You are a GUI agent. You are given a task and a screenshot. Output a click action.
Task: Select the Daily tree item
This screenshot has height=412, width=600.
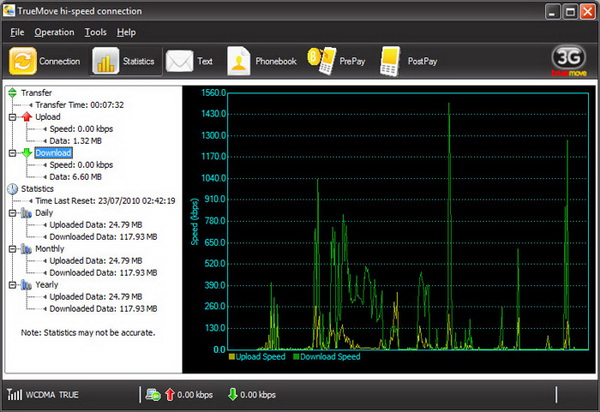coord(44,213)
